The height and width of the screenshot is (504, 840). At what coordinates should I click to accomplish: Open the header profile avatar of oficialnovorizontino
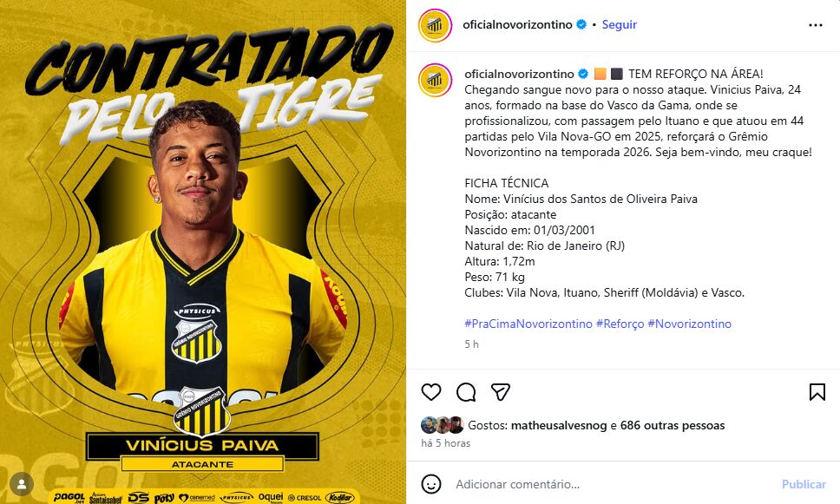pos(435,25)
